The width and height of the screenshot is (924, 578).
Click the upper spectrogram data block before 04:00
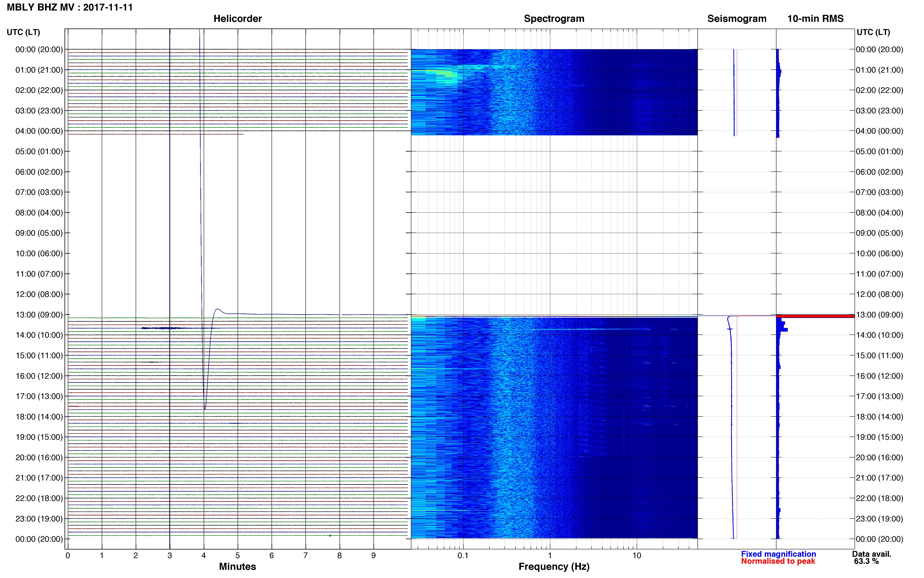554,92
